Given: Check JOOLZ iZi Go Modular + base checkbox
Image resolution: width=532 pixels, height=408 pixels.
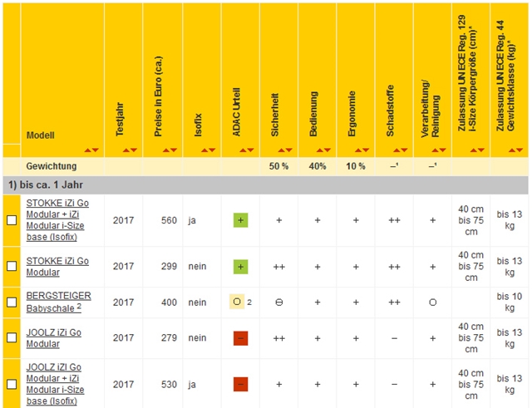Looking at the screenshot, I should click(x=12, y=384).
